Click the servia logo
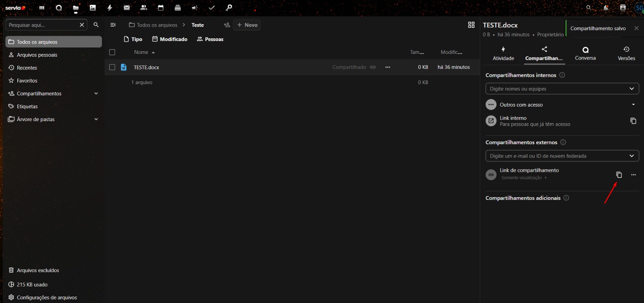The height and width of the screenshot is (303, 644). 15,8
